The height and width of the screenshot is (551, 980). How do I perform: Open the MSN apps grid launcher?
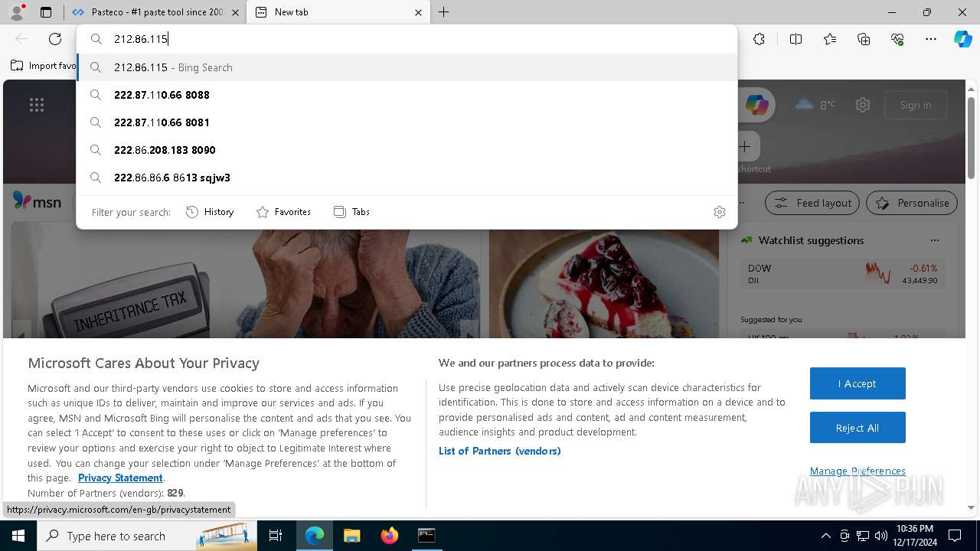click(37, 105)
